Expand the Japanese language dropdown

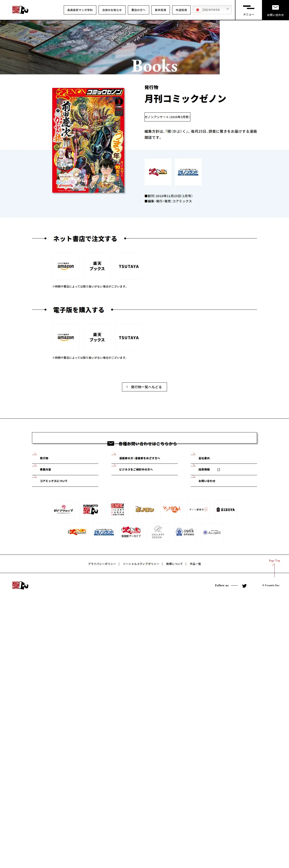pos(212,9)
